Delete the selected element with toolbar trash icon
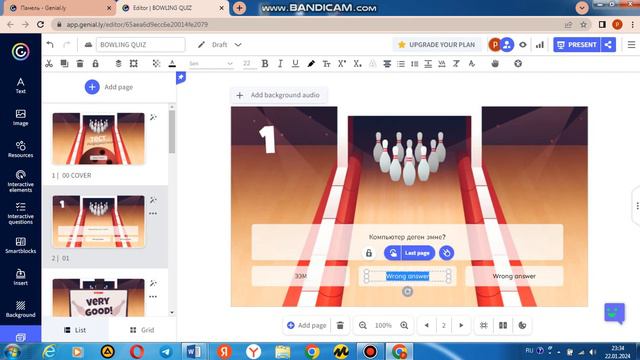640x360 pixels. pos(80,64)
